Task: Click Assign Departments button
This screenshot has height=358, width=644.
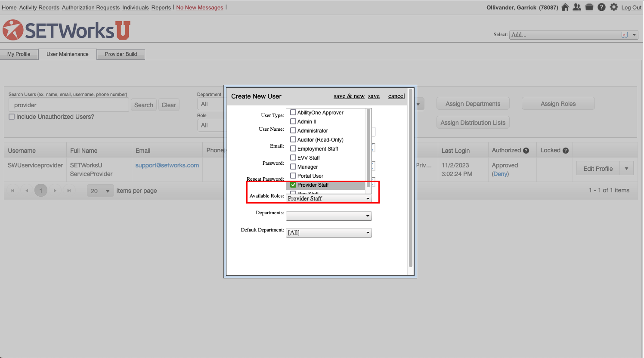Action: [473, 104]
